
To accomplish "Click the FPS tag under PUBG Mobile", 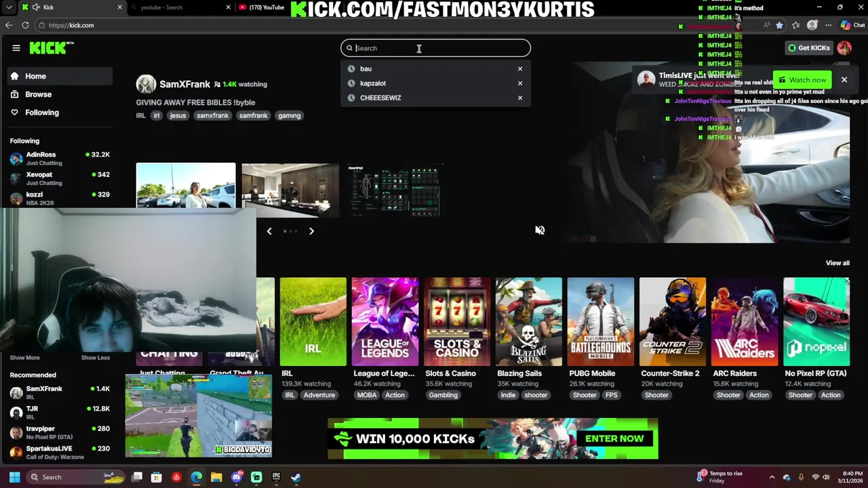I will pos(612,395).
